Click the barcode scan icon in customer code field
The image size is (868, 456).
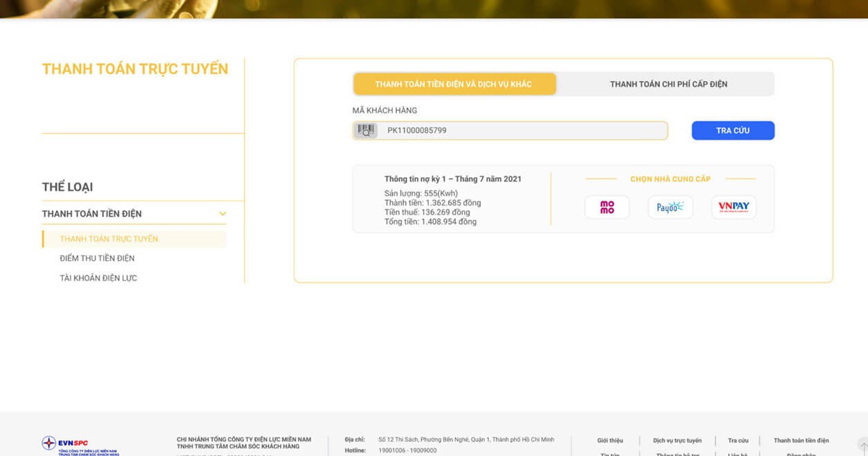[x=365, y=130]
